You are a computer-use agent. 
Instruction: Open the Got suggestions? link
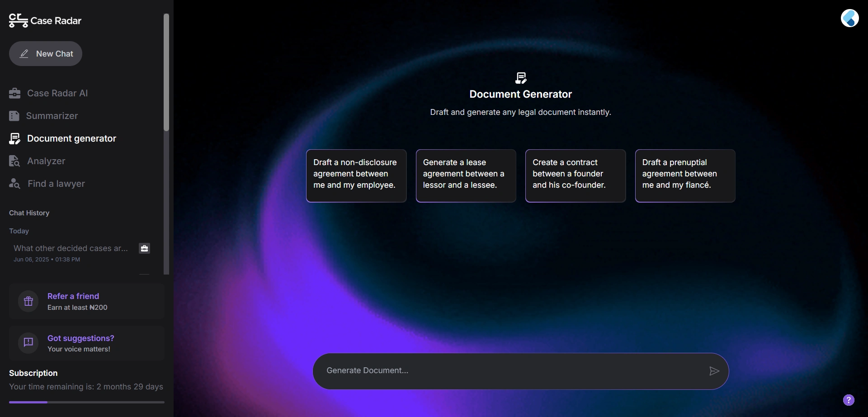tap(81, 338)
